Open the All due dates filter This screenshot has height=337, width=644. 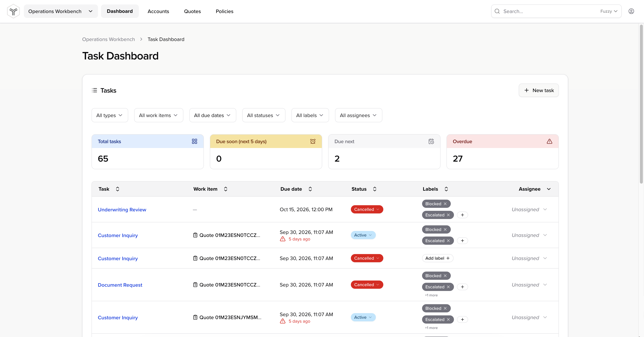tap(212, 115)
